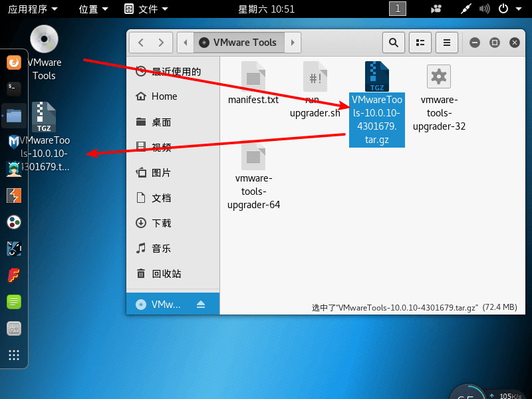
Task: Go back in file manager history
Action: point(141,43)
